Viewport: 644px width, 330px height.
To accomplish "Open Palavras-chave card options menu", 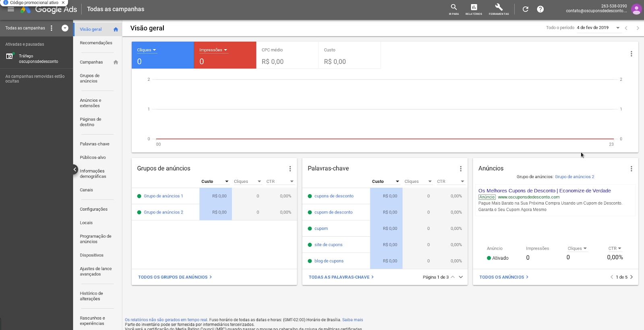I will tap(460, 169).
